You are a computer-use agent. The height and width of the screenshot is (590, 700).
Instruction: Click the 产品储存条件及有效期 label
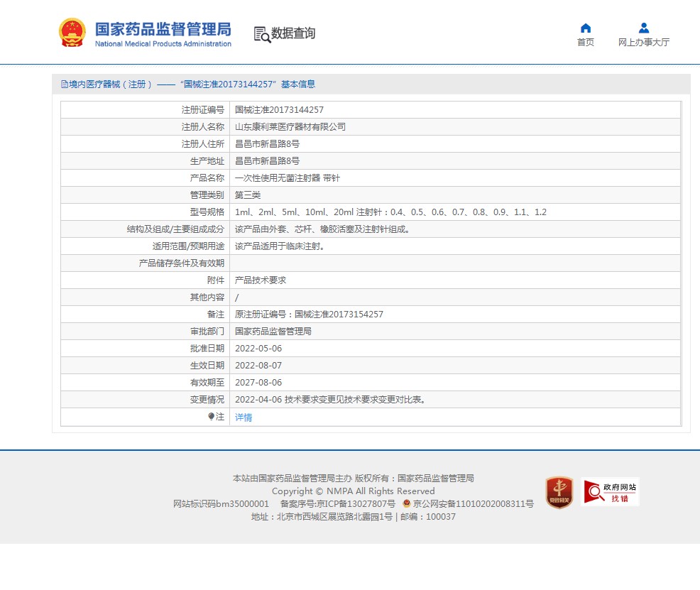pyautogui.click(x=182, y=263)
